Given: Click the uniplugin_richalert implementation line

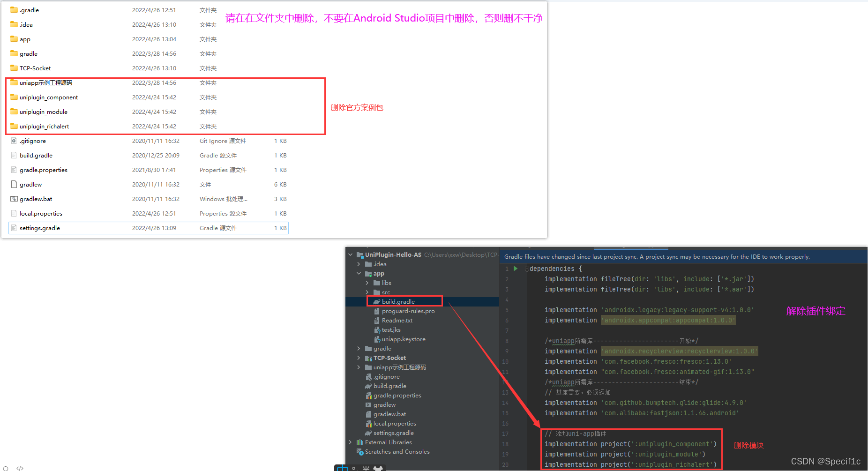Looking at the screenshot, I should coord(630,464).
